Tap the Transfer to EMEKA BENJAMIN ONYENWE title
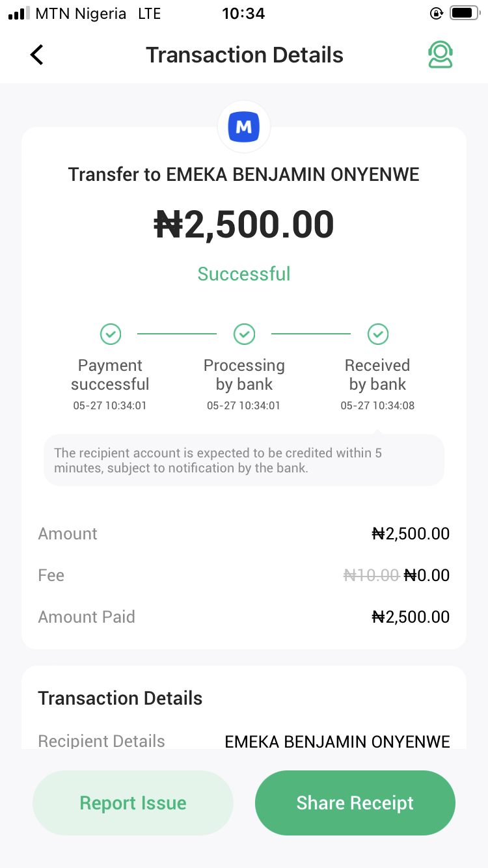488x868 pixels. tap(244, 174)
